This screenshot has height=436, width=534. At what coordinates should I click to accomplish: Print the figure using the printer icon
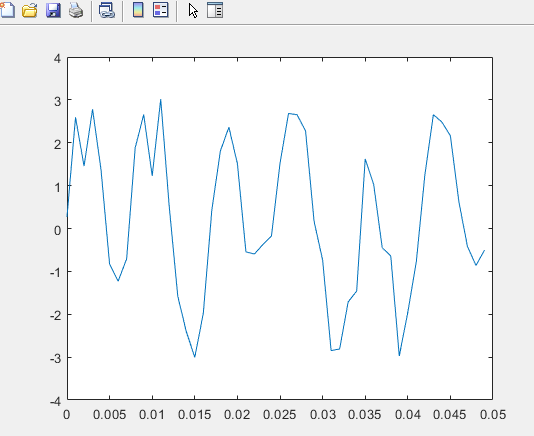click(x=76, y=10)
